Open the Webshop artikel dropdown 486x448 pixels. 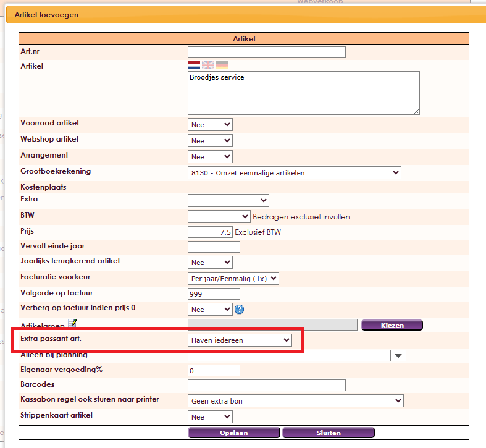click(x=210, y=141)
